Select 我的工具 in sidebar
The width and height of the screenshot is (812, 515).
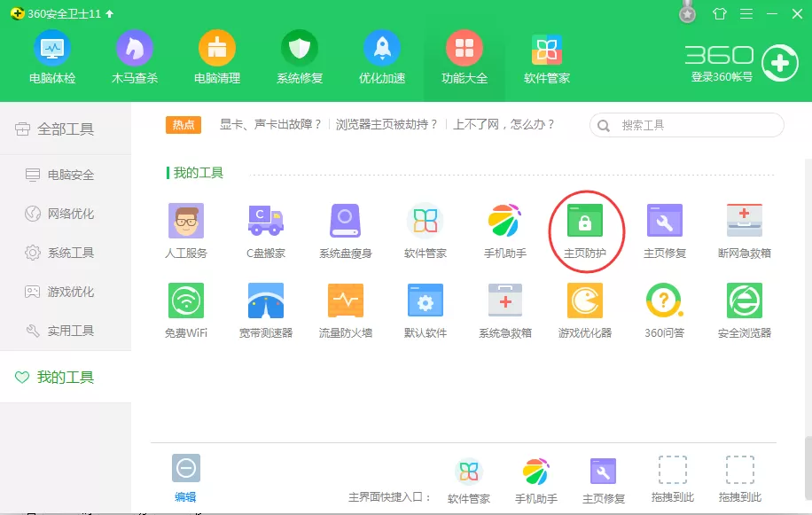(x=66, y=377)
